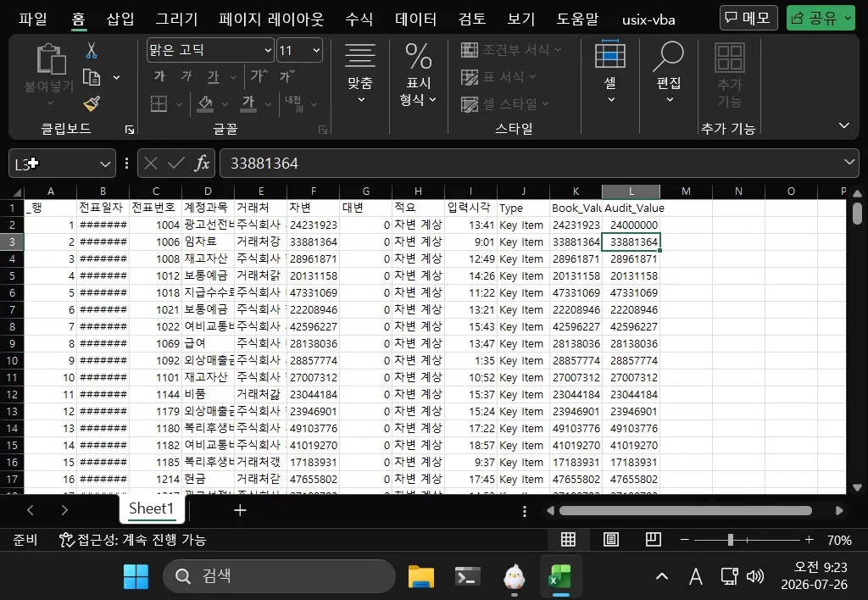Open the terminal app on taskbar
The height and width of the screenshot is (600, 868).
(467, 577)
